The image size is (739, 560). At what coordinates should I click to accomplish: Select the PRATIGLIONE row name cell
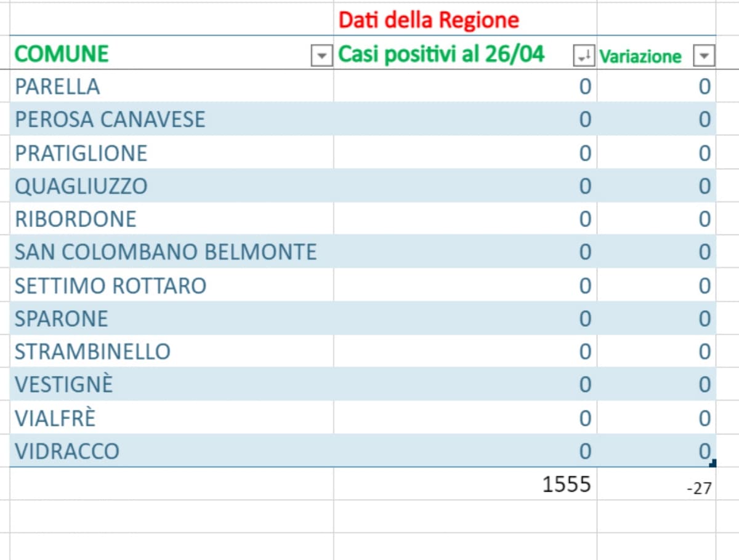click(x=81, y=153)
